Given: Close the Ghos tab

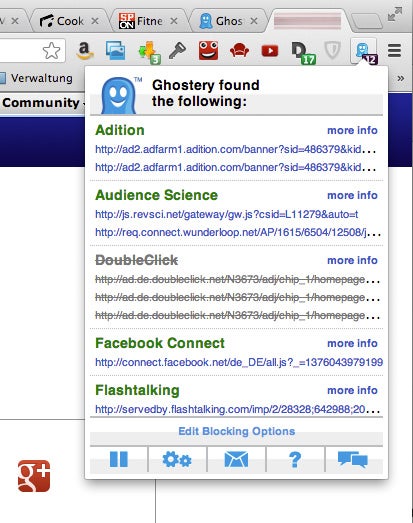Looking at the screenshot, I should 254,21.
